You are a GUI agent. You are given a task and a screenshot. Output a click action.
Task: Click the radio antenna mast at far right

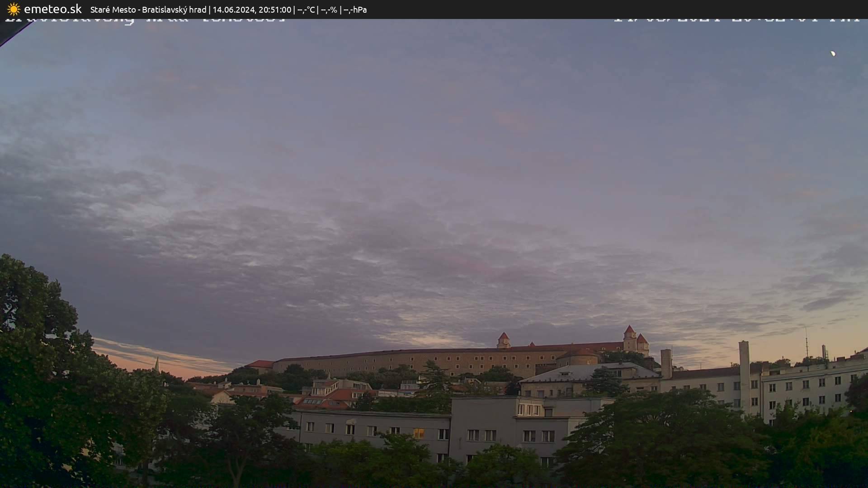(806, 343)
